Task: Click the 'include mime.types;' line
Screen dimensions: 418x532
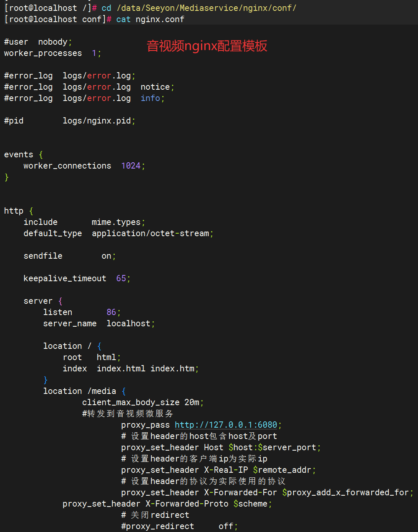Action: (x=84, y=222)
